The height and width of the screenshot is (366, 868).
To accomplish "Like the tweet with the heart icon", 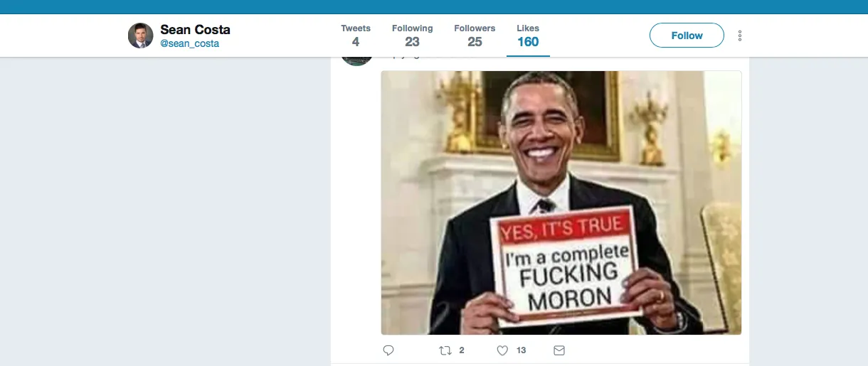I will (502, 350).
